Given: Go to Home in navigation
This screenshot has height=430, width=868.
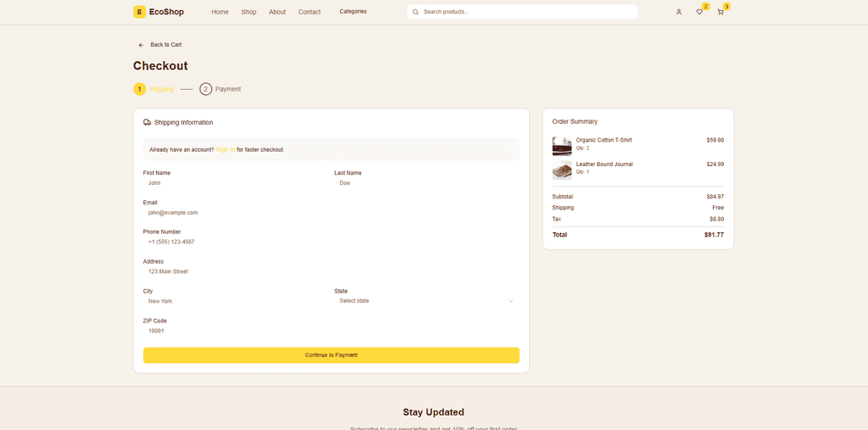Looking at the screenshot, I should [220, 12].
